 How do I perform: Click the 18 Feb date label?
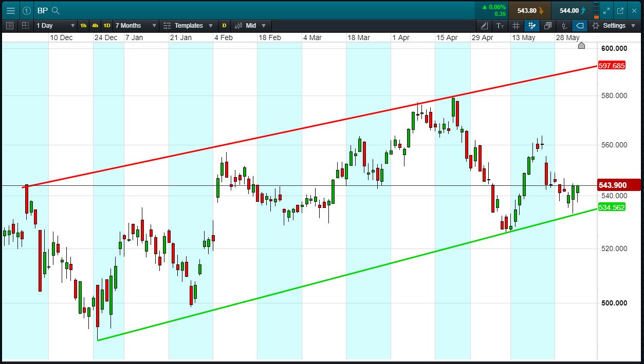pos(269,37)
